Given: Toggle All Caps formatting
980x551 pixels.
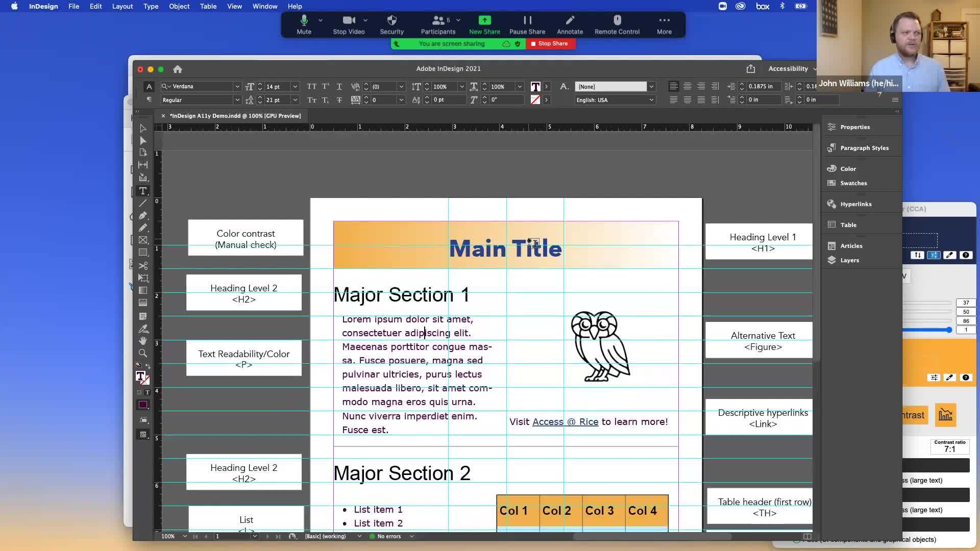Looking at the screenshot, I should 311,87.
